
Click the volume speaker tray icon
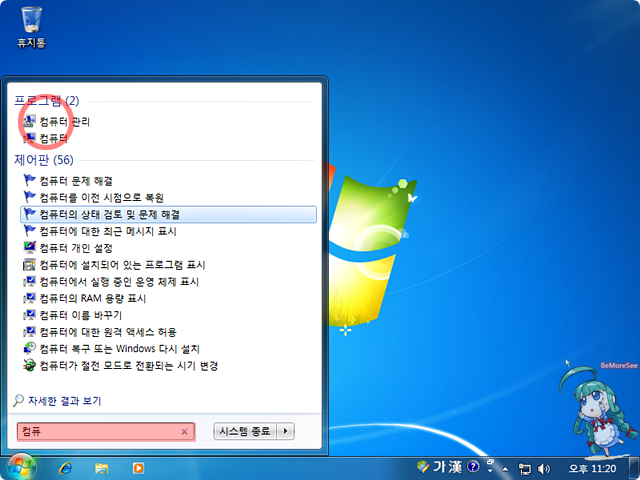coord(545,467)
